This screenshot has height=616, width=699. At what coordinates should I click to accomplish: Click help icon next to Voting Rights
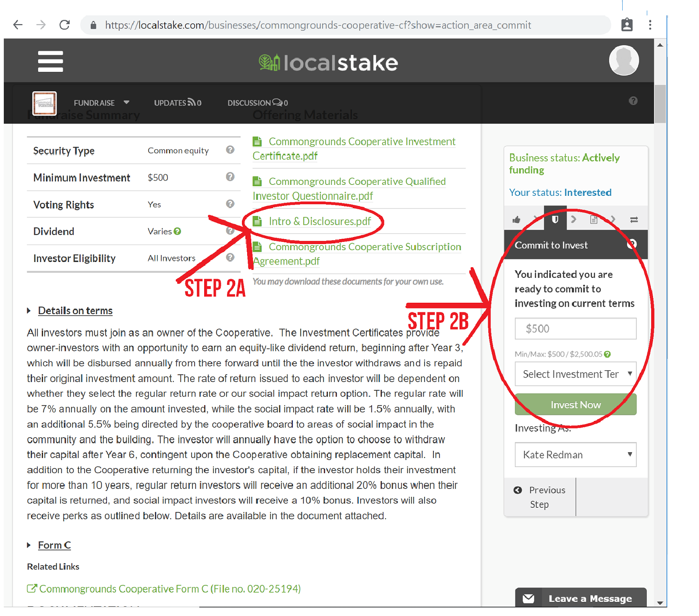point(230,204)
